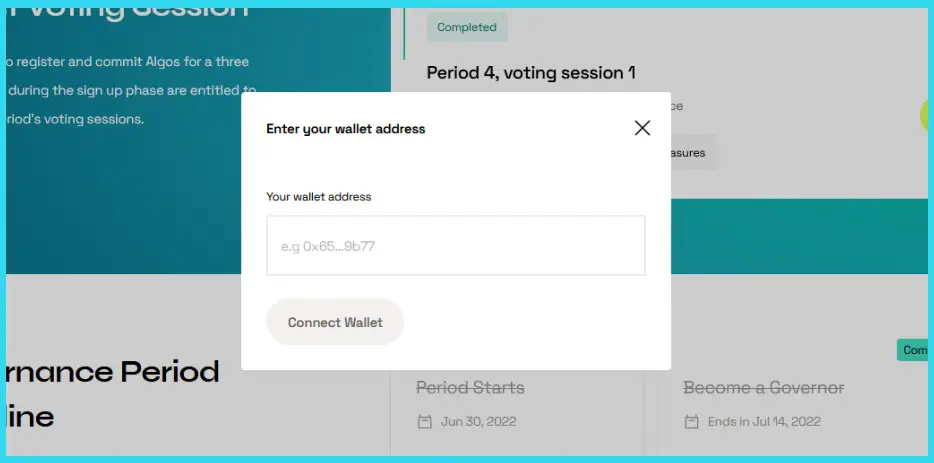Focus the wallet address input field
This screenshot has height=463, width=934.
(x=455, y=245)
